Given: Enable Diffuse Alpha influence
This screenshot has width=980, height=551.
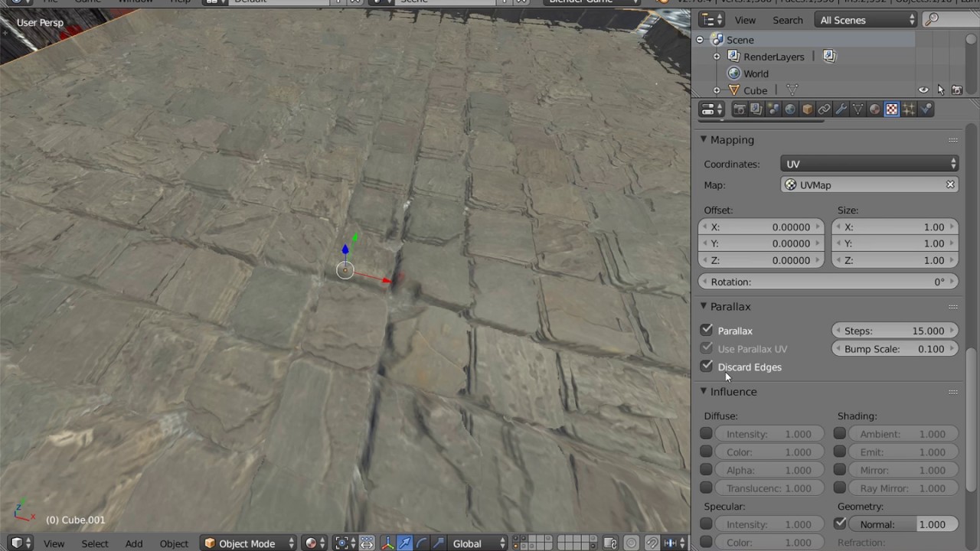Looking at the screenshot, I should 706,469.
